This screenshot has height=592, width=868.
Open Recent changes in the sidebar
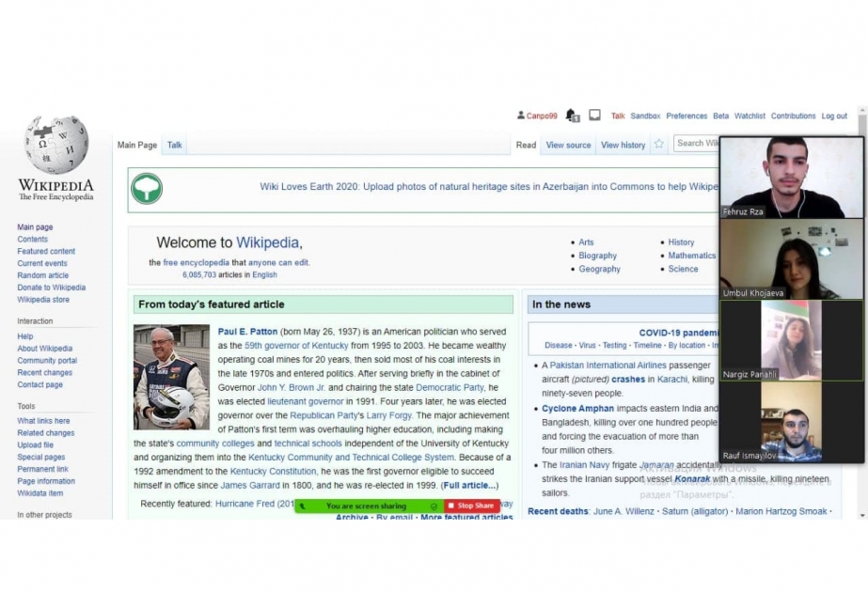tap(45, 373)
